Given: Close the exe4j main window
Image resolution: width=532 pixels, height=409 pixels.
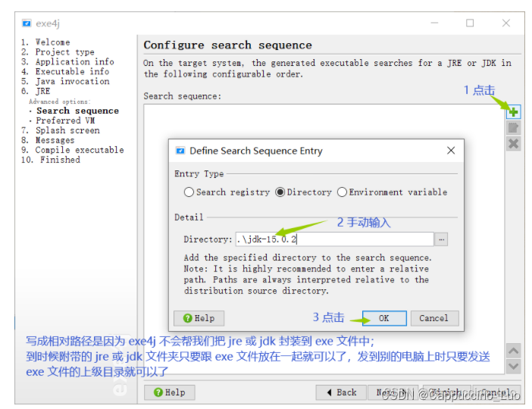Looking at the screenshot, I should click(x=506, y=23).
